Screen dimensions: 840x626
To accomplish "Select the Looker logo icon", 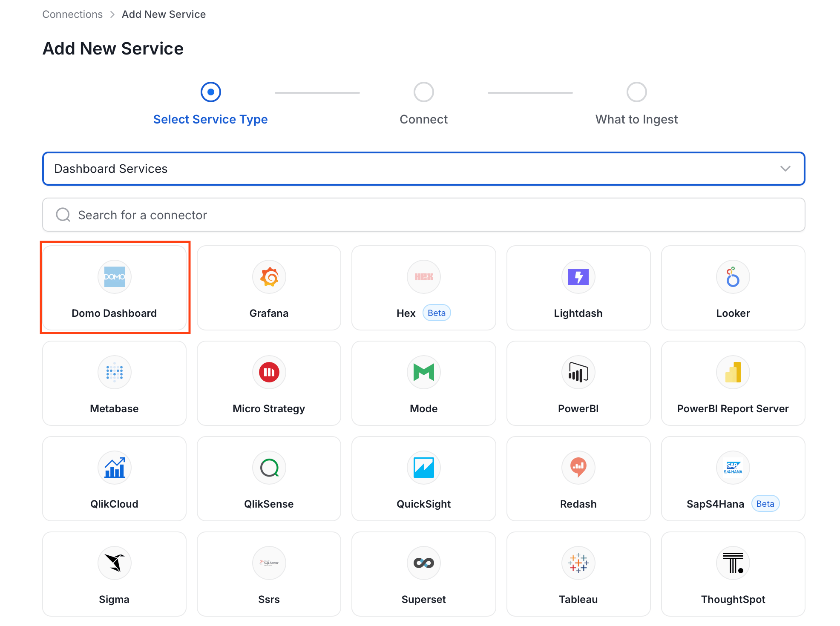I will pos(733,277).
